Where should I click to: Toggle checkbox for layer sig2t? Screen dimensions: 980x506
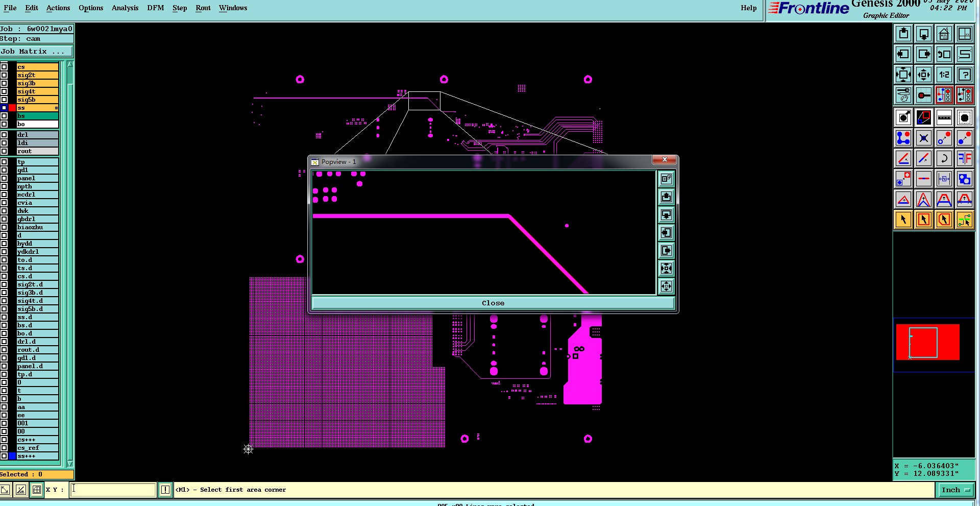[4, 75]
